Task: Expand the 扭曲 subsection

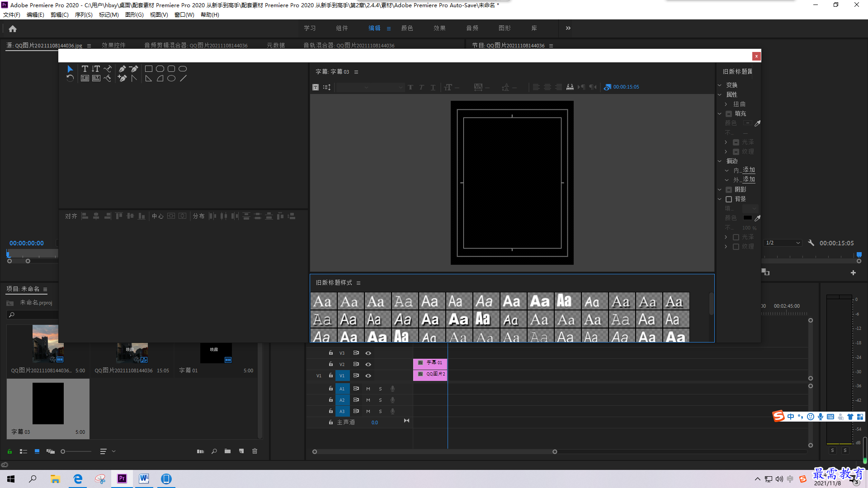Action: coord(726,104)
